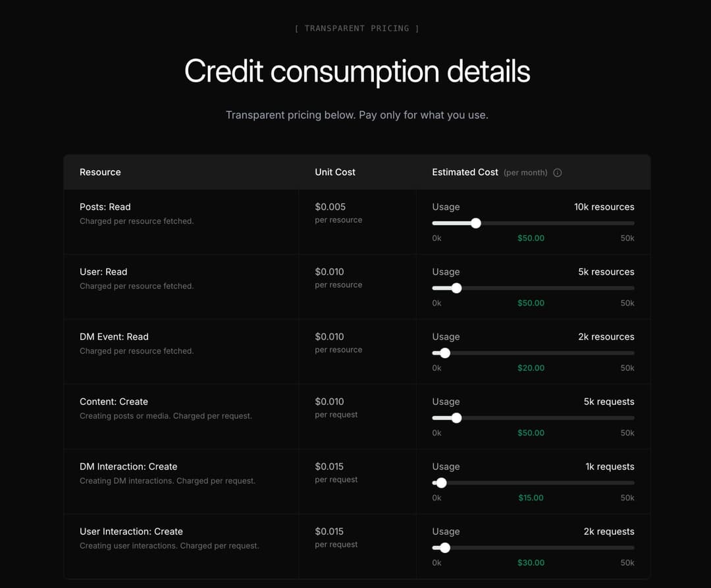Image resolution: width=711 pixels, height=588 pixels.
Task: Click the User: Read usage slider handle
Action: point(456,288)
